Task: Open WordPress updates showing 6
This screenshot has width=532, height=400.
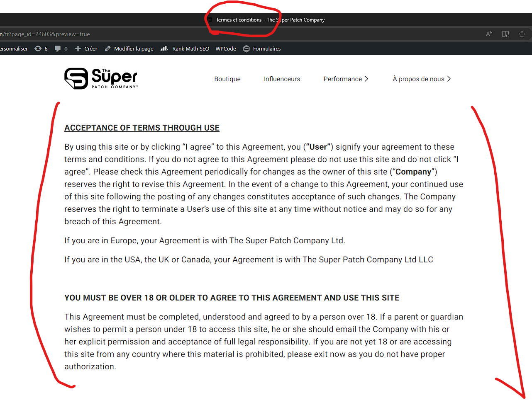Action: pyautogui.click(x=41, y=48)
